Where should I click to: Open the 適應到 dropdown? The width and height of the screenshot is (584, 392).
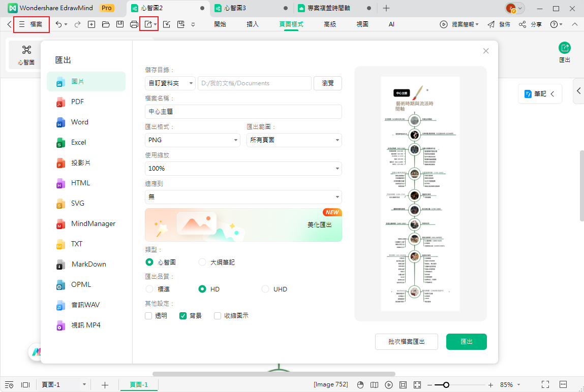243,197
